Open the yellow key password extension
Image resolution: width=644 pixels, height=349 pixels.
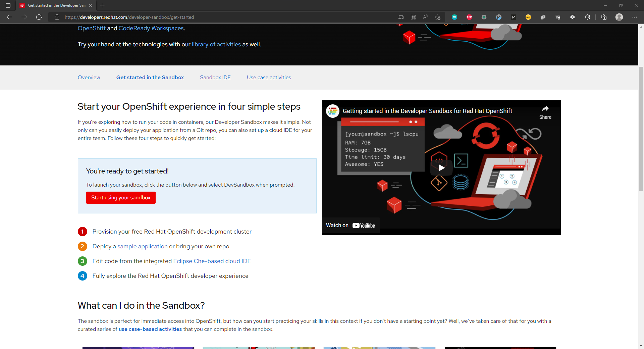tap(528, 17)
